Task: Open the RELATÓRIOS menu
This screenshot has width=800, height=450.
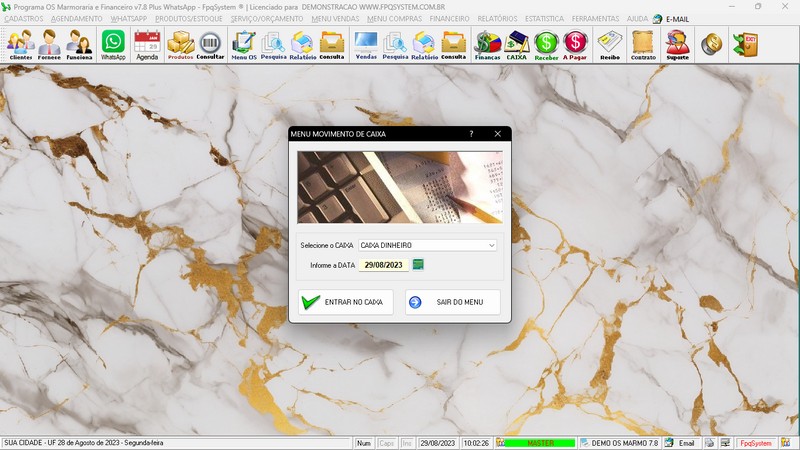Action: click(x=497, y=18)
